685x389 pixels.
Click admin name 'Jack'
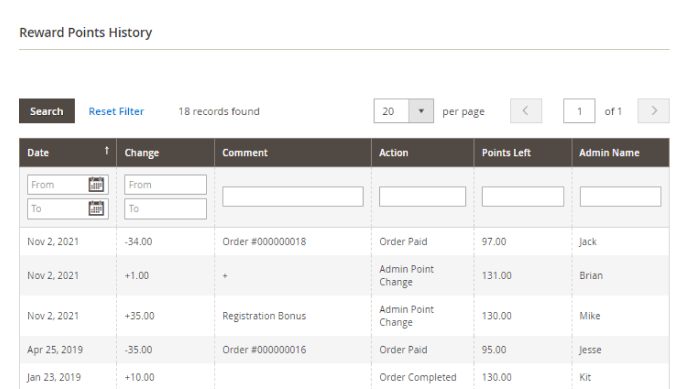pos(588,242)
